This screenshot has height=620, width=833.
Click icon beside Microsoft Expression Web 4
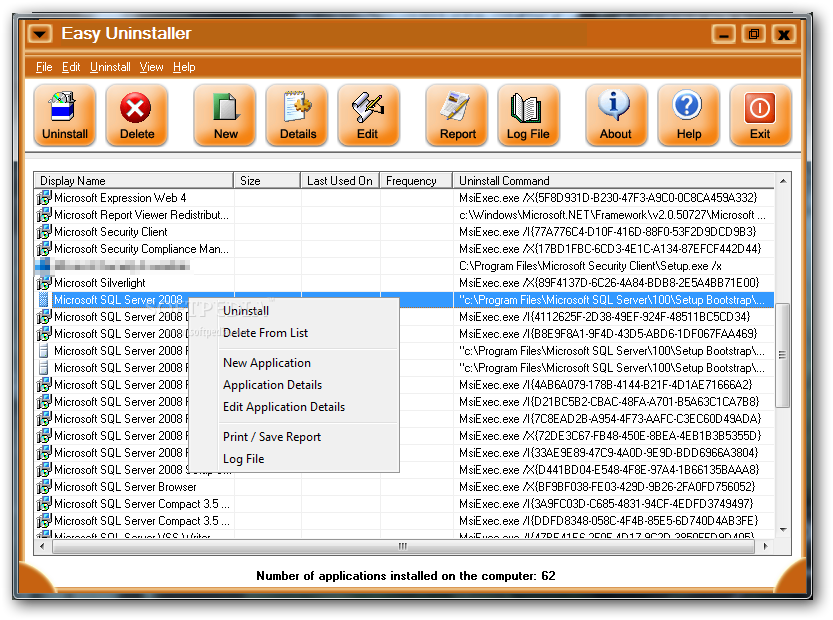point(44,198)
